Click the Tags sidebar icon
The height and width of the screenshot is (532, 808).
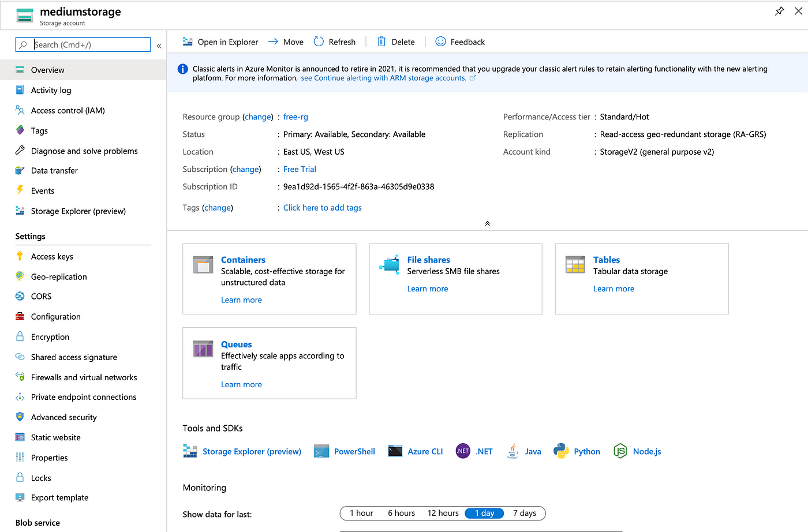click(20, 130)
